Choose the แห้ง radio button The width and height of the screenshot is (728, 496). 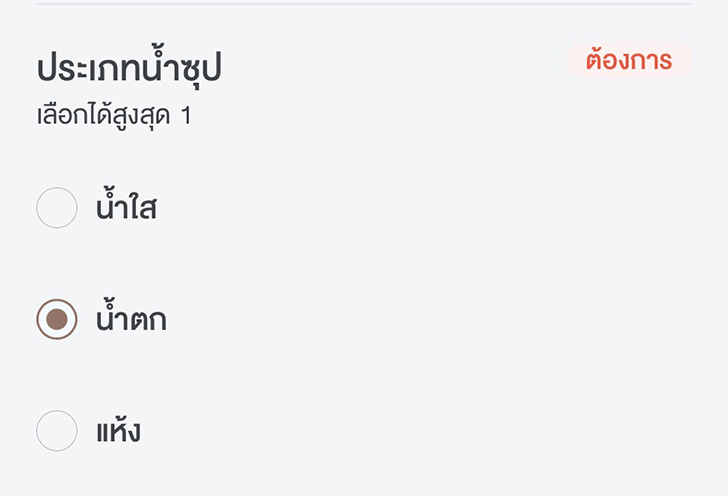click(x=57, y=431)
